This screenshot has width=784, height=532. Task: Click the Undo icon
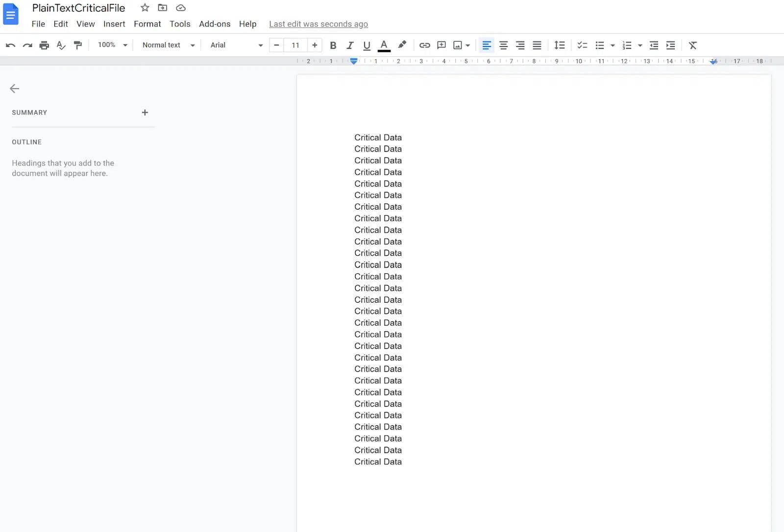coord(10,45)
